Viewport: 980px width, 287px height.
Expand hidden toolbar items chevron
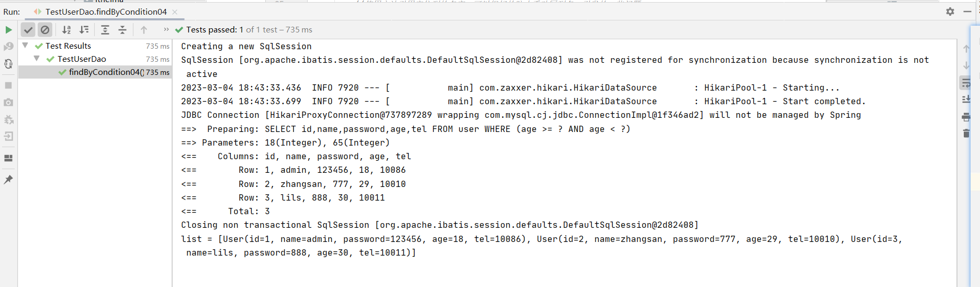coord(166,29)
